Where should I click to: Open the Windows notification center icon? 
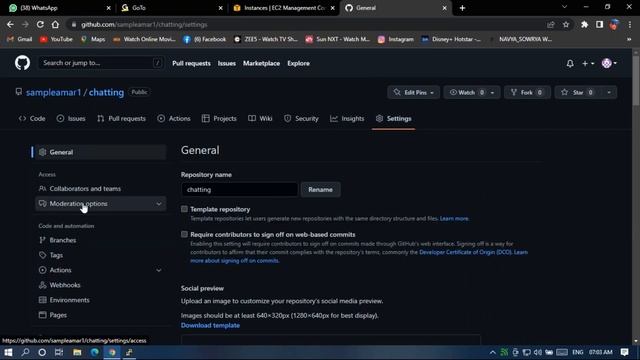(624, 352)
